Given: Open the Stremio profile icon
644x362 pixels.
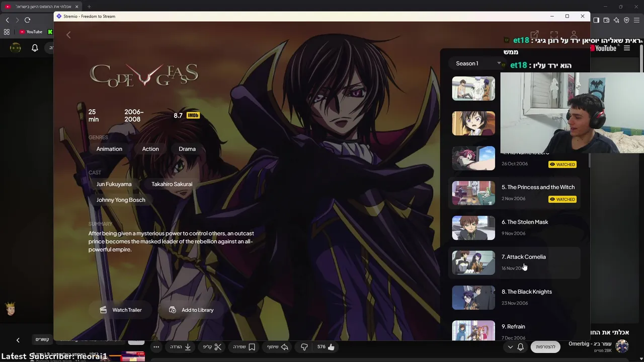Looking at the screenshot, I should click(574, 35).
